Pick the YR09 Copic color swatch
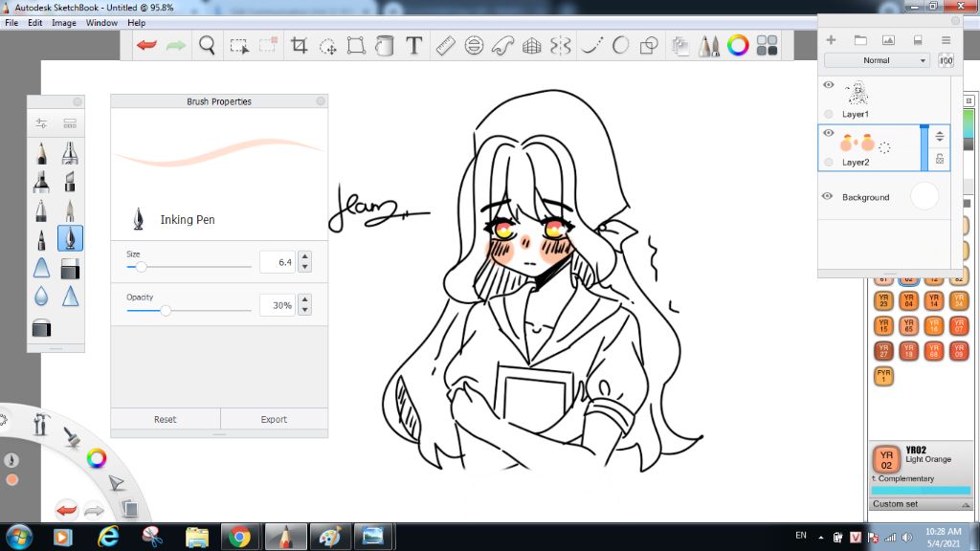This screenshot has width=980, height=551. 959,351
